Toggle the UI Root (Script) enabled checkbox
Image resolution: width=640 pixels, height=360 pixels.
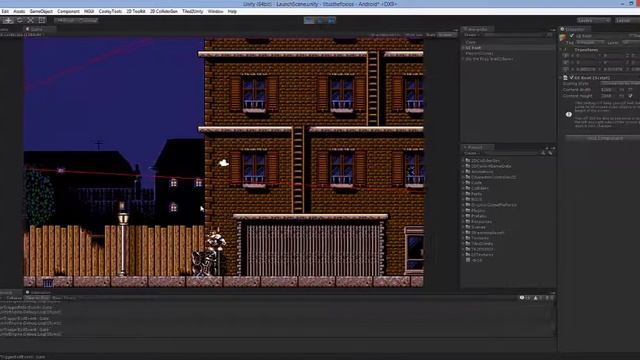[x=571, y=78]
